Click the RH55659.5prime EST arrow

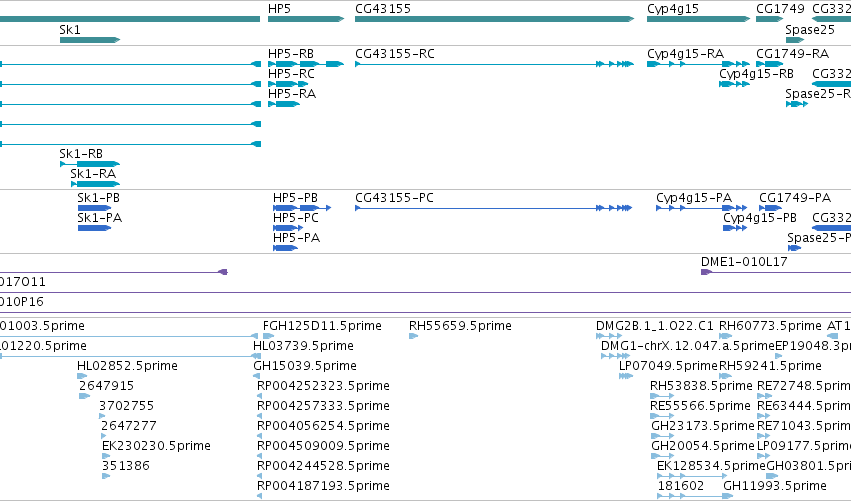click(414, 336)
